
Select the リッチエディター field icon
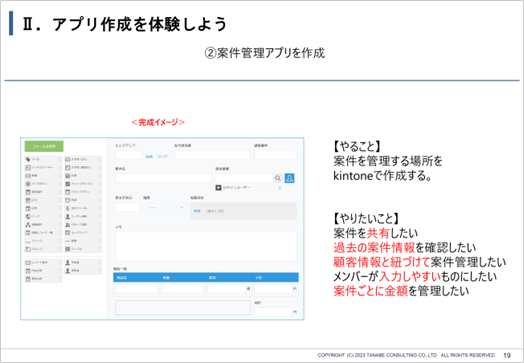point(28,167)
